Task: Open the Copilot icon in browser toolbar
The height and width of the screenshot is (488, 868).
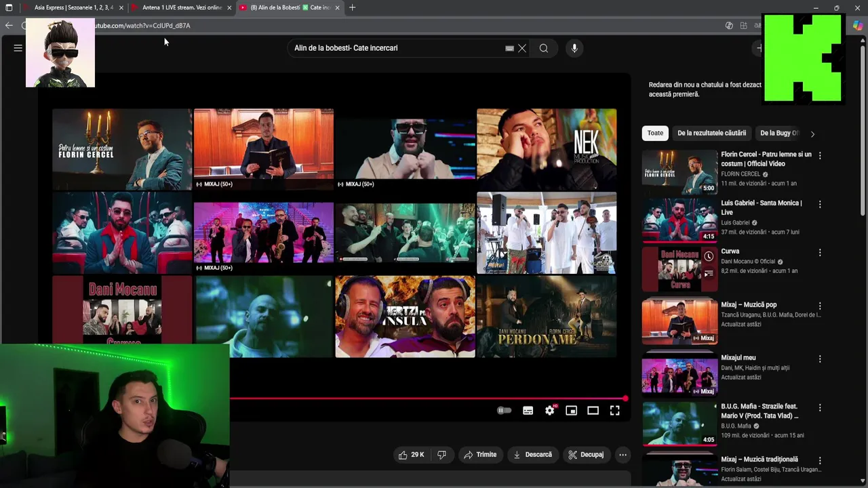Action: pyautogui.click(x=859, y=25)
